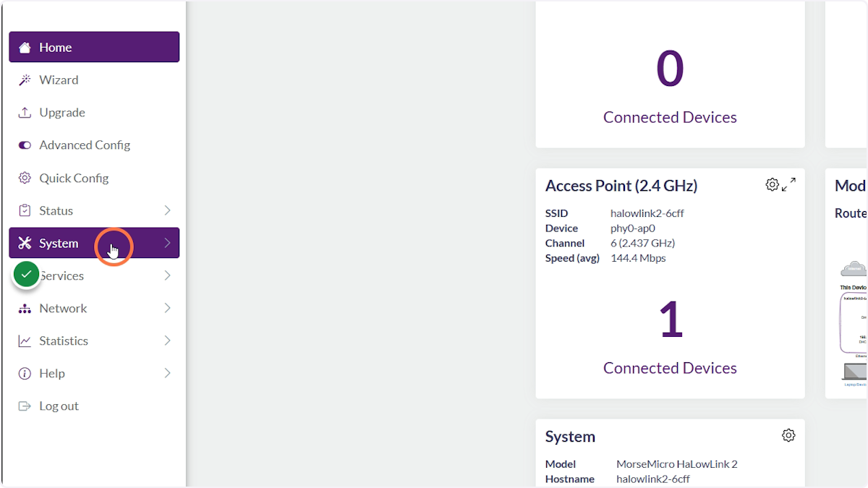Click the green checkmark badge
This screenshot has height=488, width=868.
click(x=26, y=274)
